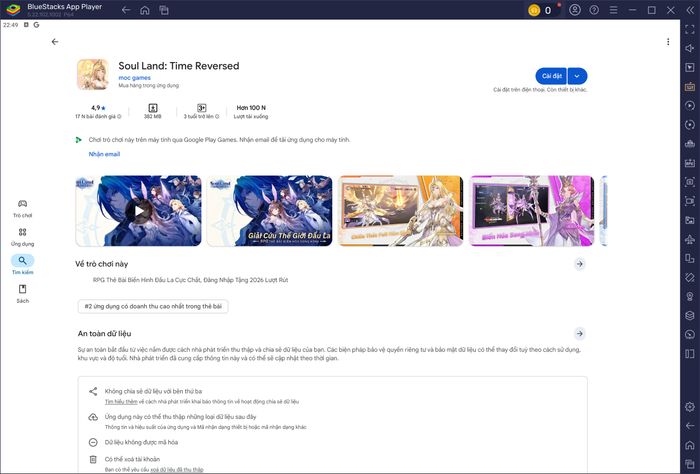Click the BlueStacks title bar back arrow
700x474 pixels.
[126, 10]
